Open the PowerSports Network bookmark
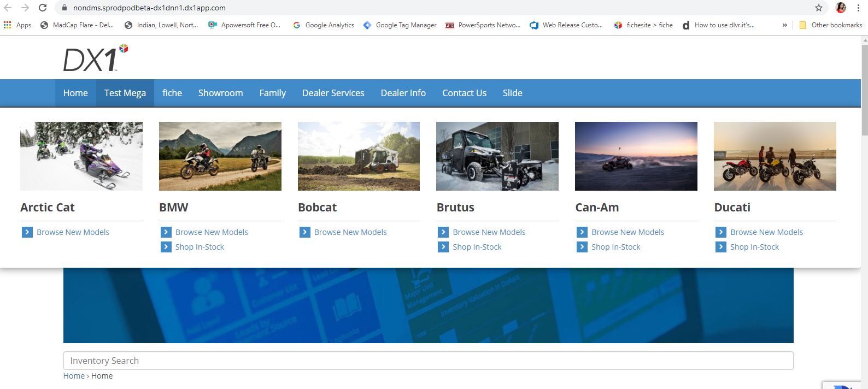 [483, 25]
